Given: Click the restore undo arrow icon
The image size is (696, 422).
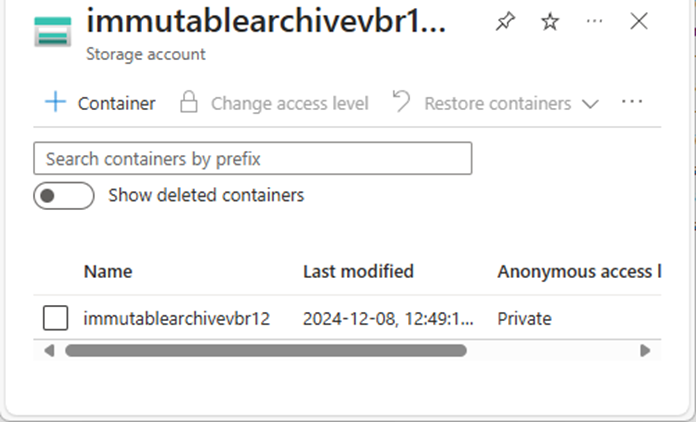Looking at the screenshot, I should coord(401,101).
